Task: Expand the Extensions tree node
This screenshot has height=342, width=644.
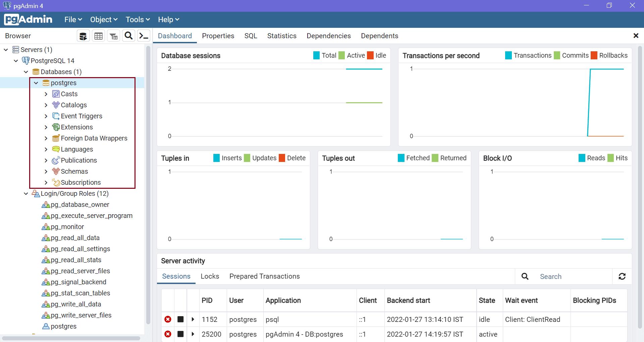Action: pyautogui.click(x=46, y=127)
